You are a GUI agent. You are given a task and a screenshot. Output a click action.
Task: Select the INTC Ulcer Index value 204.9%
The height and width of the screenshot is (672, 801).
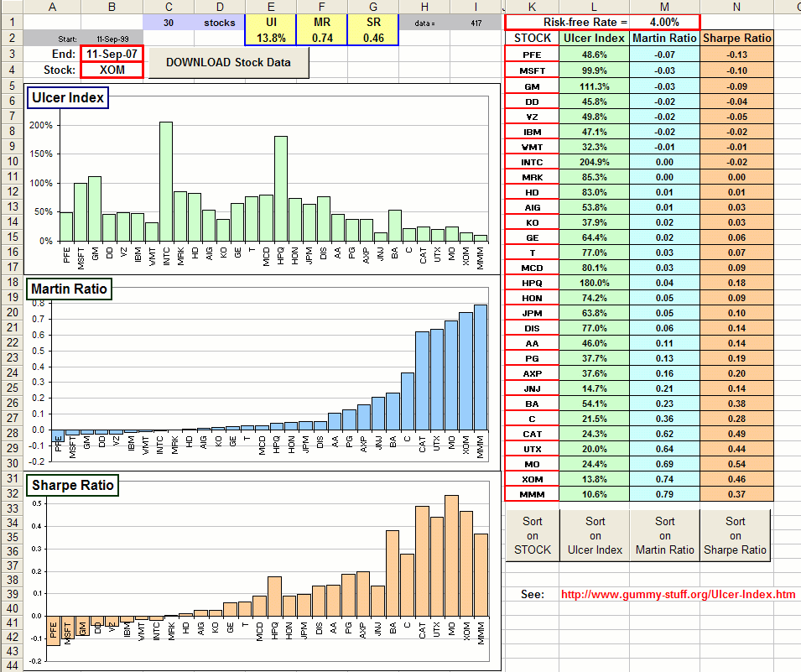[x=594, y=162]
